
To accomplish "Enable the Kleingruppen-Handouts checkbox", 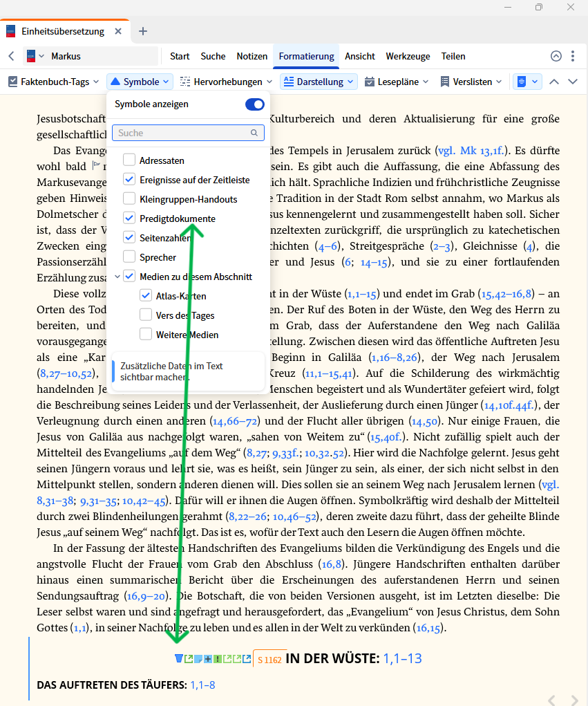I will coord(129,198).
